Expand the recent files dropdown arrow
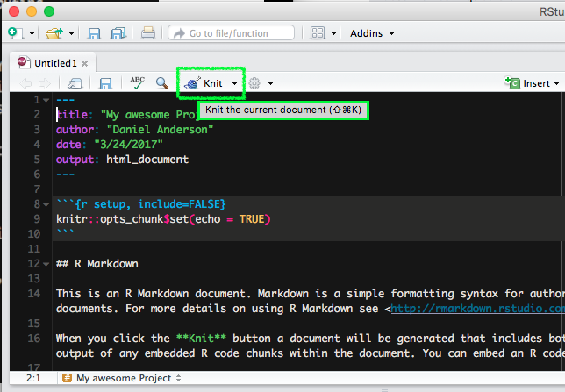Screen dimensions: 565x392 71,34
